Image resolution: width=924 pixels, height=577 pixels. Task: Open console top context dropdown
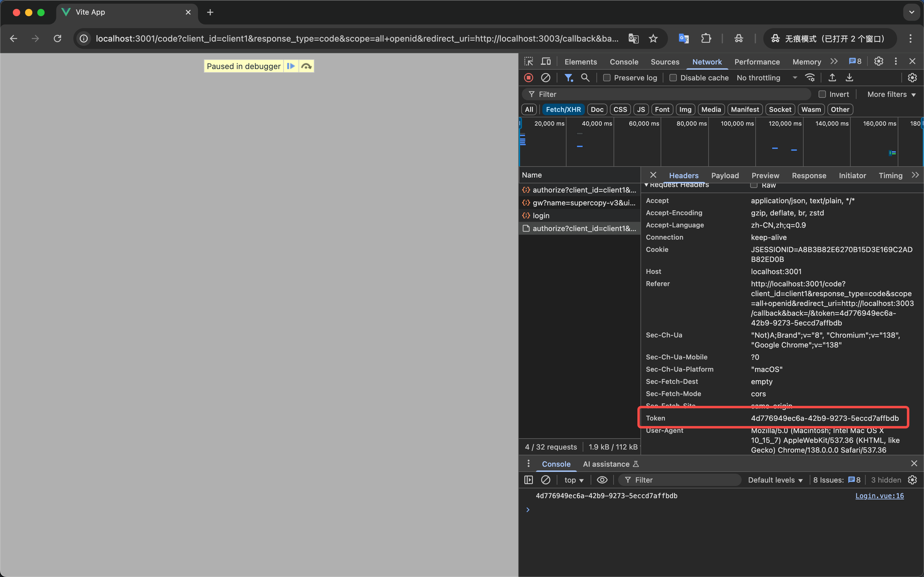(x=574, y=480)
